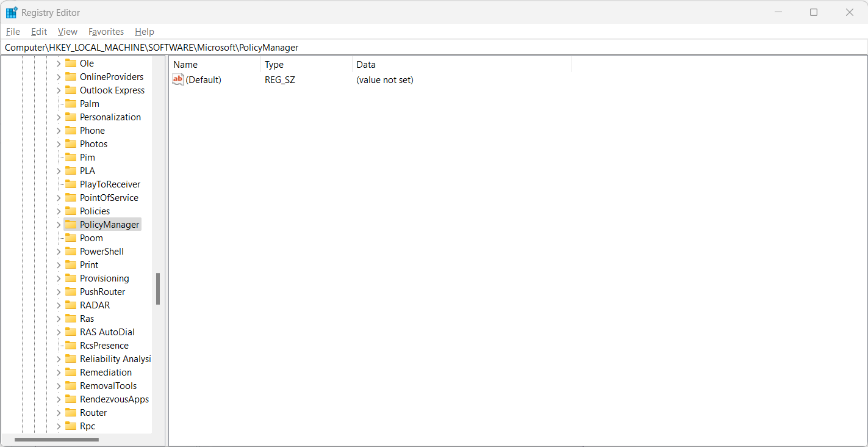
Task: Open the File menu
Action: click(x=13, y=32)
